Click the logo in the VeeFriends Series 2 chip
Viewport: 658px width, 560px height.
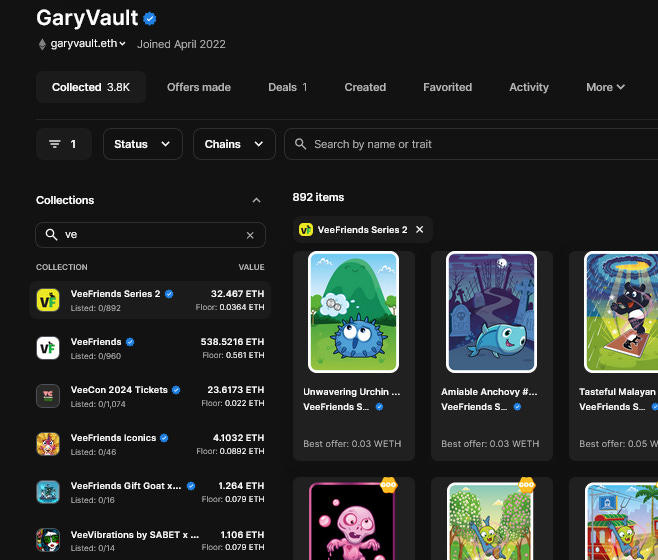click(x=306, y=230)
